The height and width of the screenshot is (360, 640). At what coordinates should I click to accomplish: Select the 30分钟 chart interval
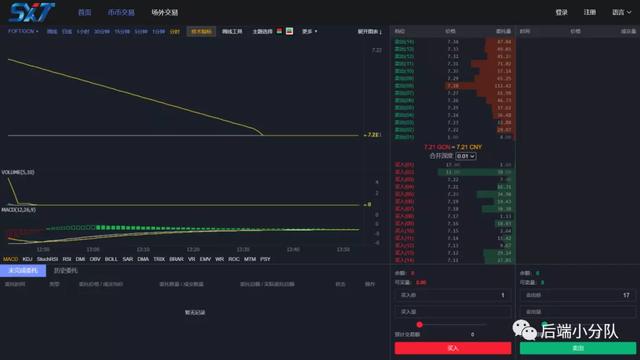click(x=102, y=31)
